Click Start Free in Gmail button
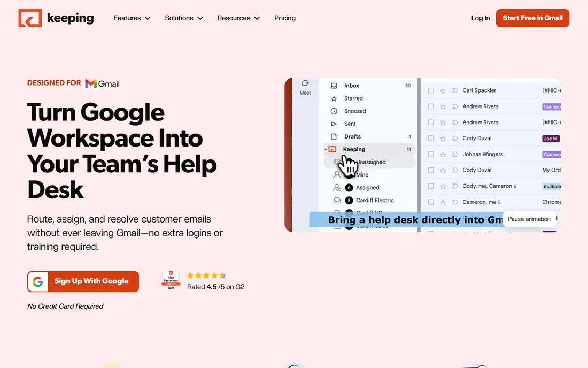The height and width of the screenshot is (368, 588). click(x=532, y=18)
